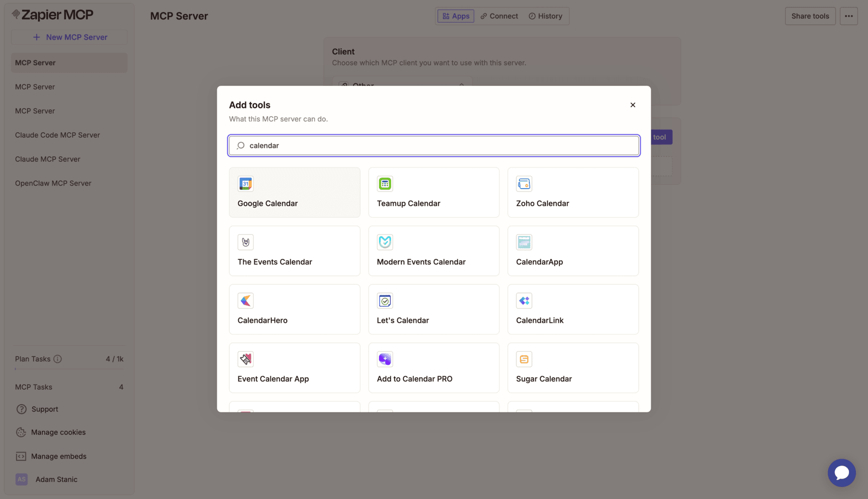Close the Add tools dialog
The image size is (868, 499).
coord(633,105)
